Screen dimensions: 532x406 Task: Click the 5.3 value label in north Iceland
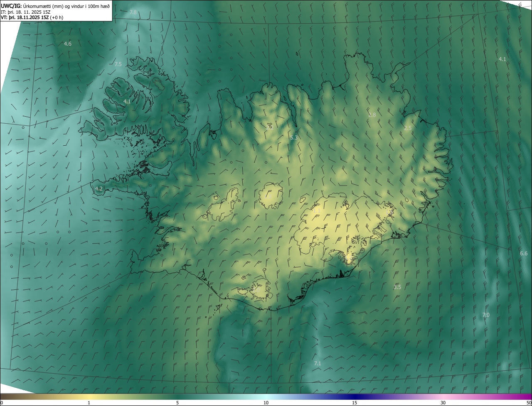[x=294, y=137]
